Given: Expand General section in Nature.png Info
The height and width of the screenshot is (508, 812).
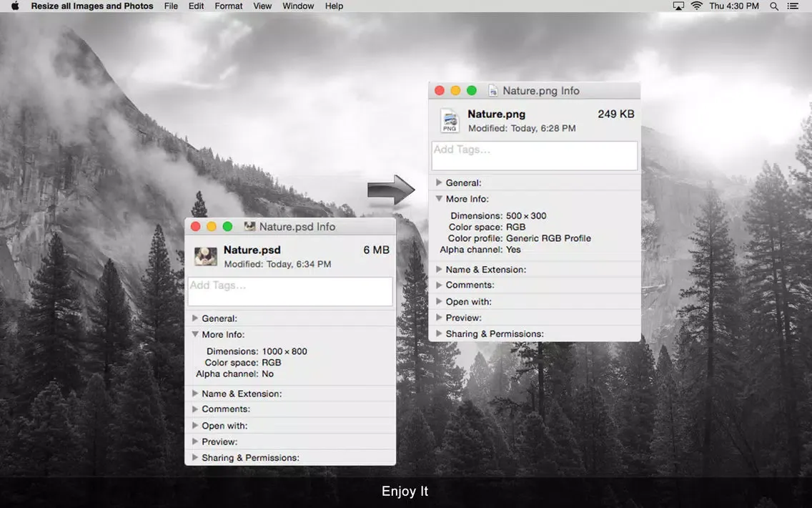Looking at the screenshot, I should pos(439,182).
